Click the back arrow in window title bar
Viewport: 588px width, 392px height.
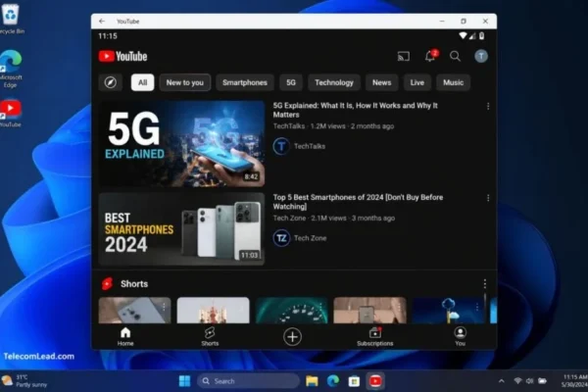pos(102,22)
